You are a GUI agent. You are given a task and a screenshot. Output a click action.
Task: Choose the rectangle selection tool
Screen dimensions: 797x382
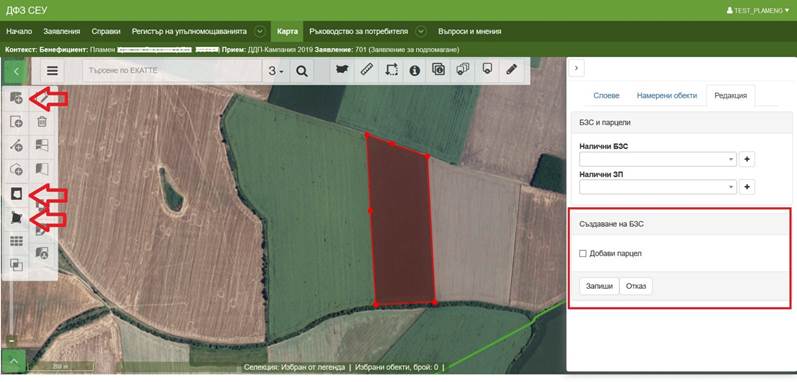[391, 70]
